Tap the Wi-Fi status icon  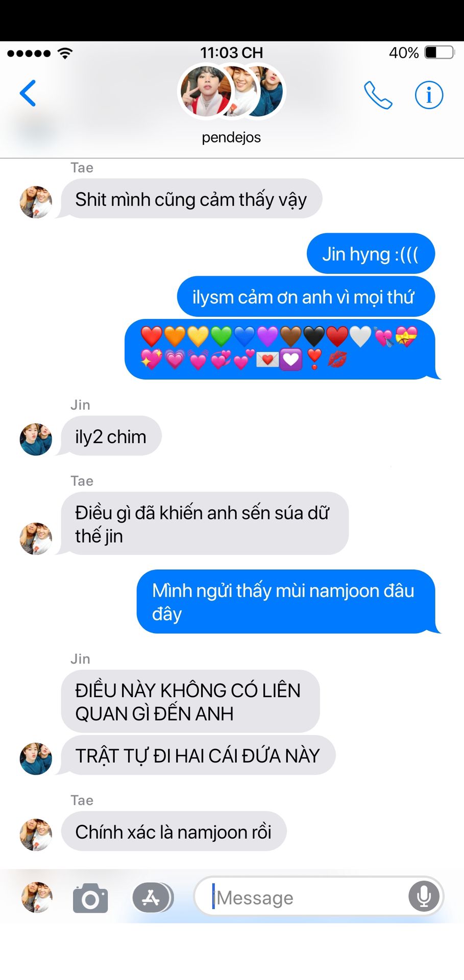coord(65,53)
